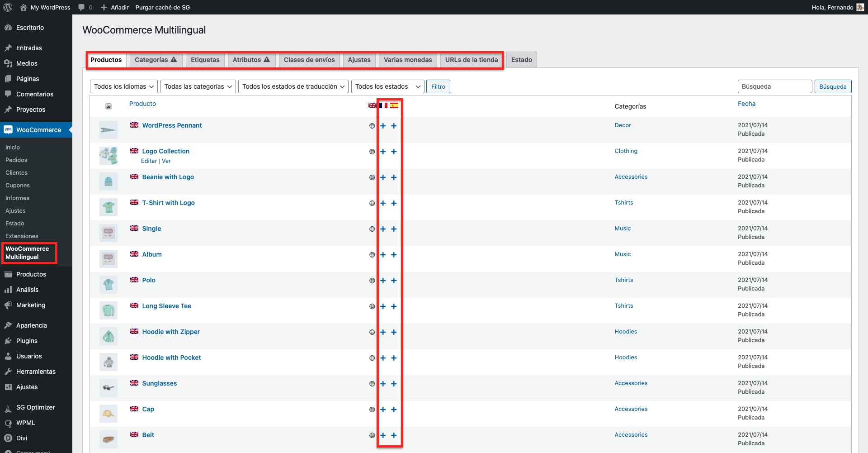Add Spanish translation for Beanie with Logo
Image resolution: width=868 pixels, height=453 pixels.
click(394, 177)
